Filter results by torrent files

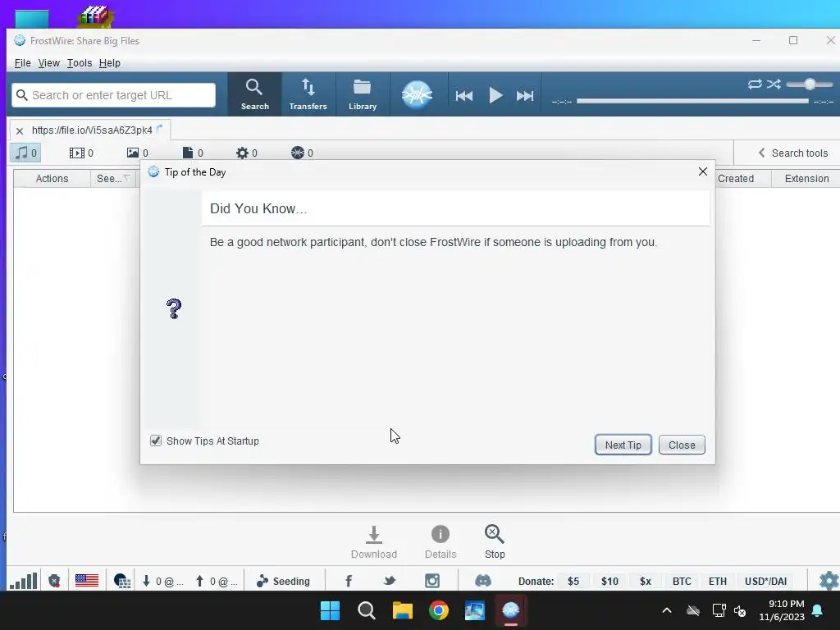click(x=302, y=153)
